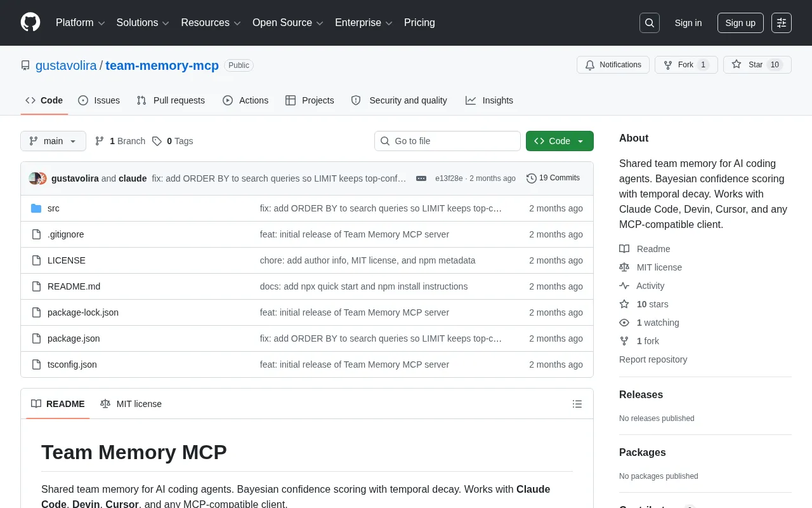Open the gustavolira owner profile link

tap(66, 65)
